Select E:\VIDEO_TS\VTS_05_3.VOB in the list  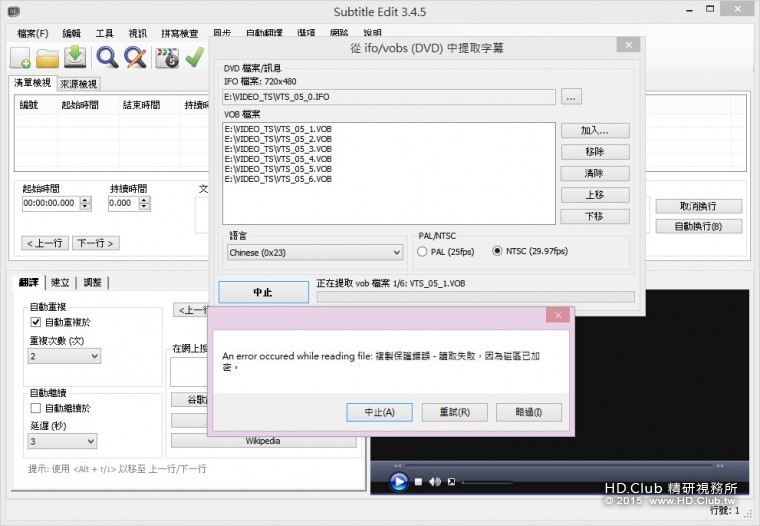(x=278, y=149)
